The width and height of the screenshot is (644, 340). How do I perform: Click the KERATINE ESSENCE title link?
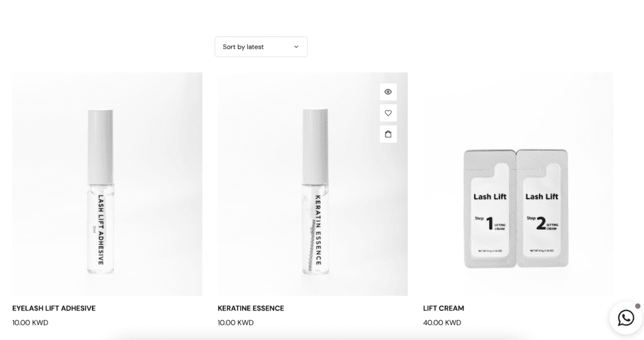tap(250, 309)
